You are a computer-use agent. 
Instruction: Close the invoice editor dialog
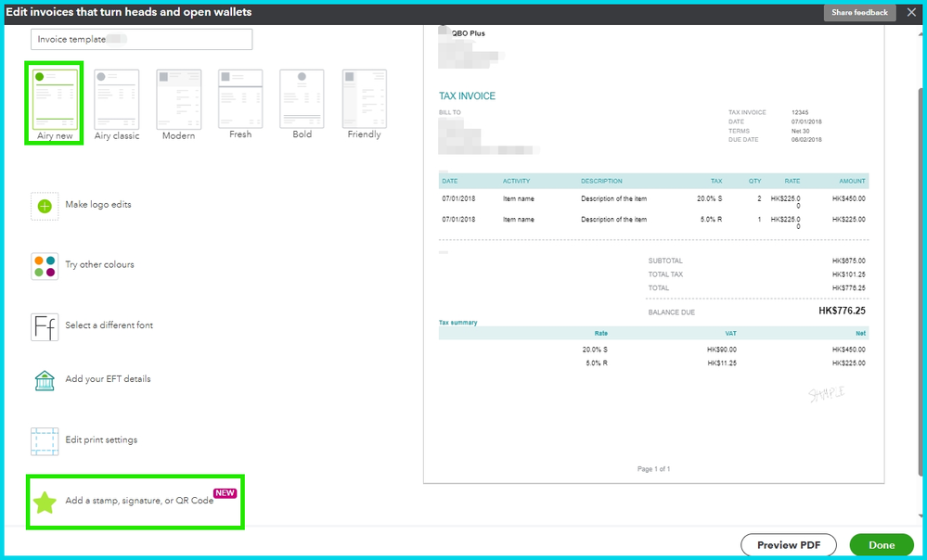click(911, 12)
